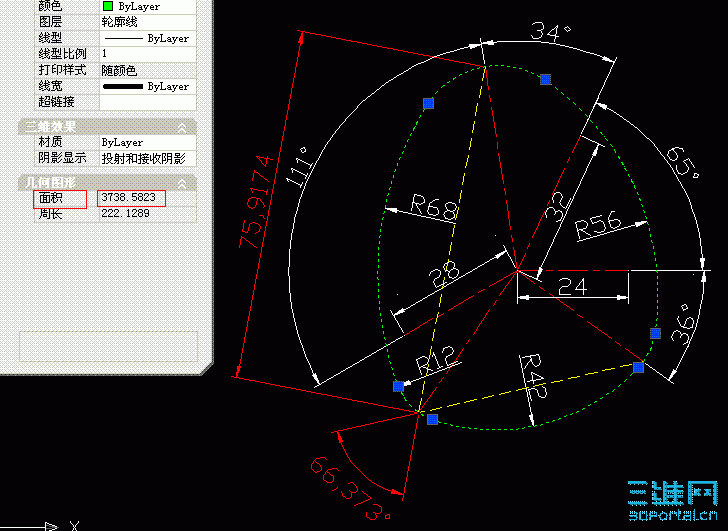
Task: Click the 111° angular dimension text
Action: point(299,167)
